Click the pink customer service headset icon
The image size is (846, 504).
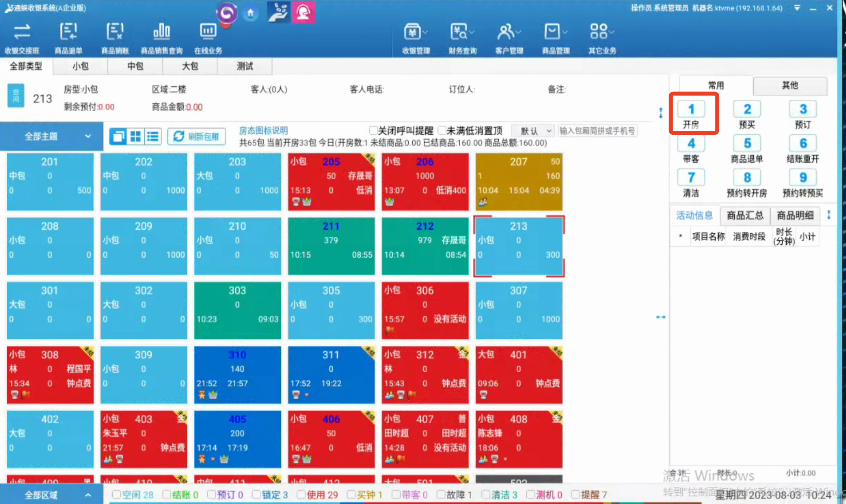(303, 12)
